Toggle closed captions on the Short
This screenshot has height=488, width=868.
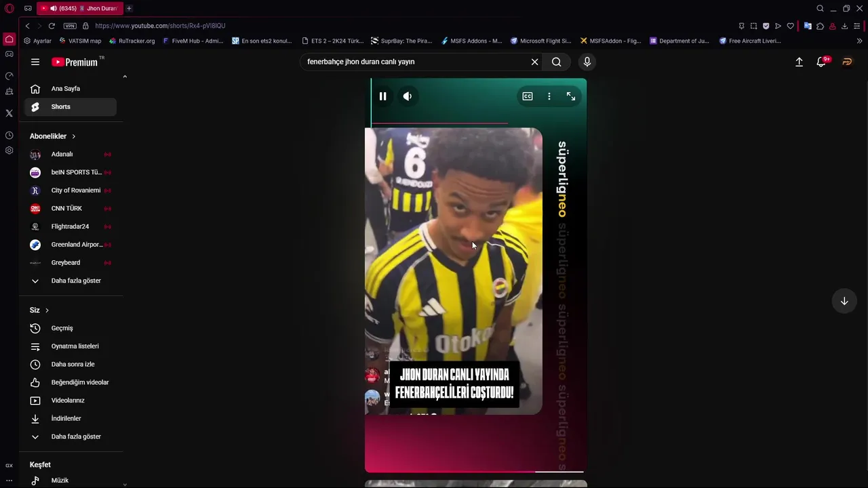pyautogui.click(x=528, y=96)
